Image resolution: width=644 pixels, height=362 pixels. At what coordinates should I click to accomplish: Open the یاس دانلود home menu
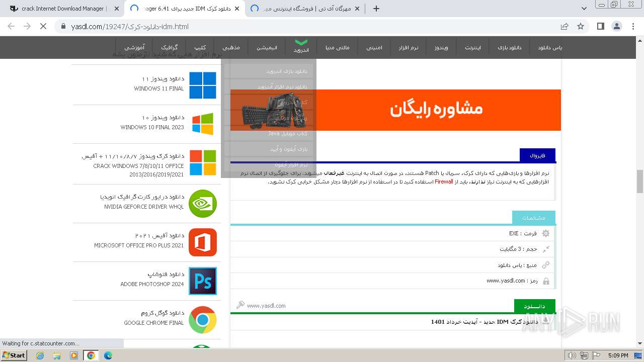550,48
